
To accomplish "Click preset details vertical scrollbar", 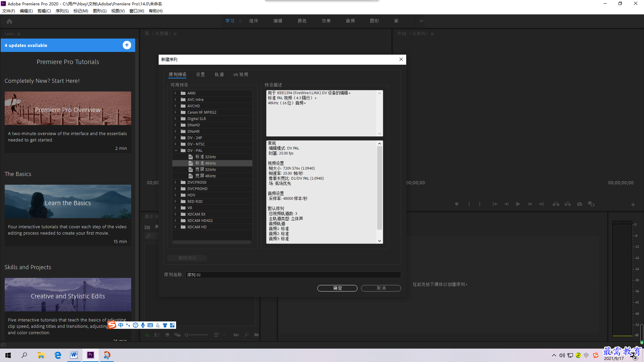I will click(379, 188).
